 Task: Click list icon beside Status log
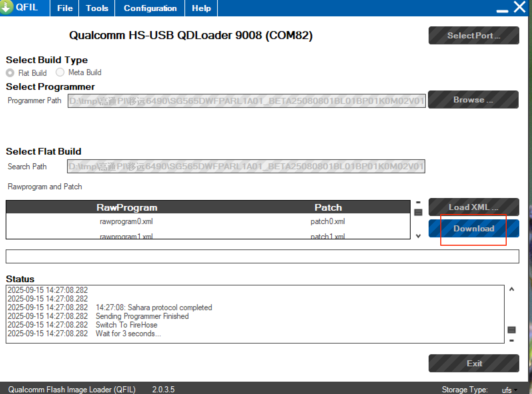(x=511, y=330)
